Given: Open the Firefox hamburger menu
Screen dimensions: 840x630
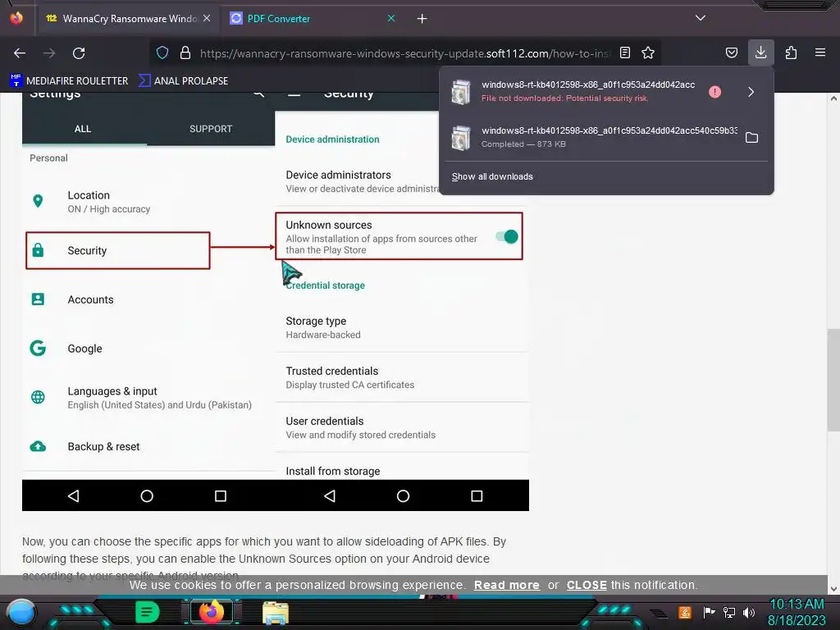Looking at the screenshot, I should point(820,52).
